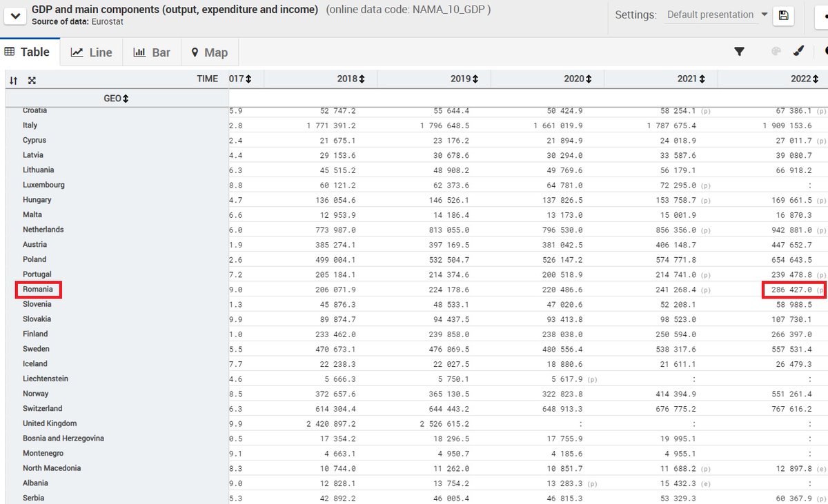Click the TIME header label
The width and height of the screenshot is (828, 504).
pos(207,79)
